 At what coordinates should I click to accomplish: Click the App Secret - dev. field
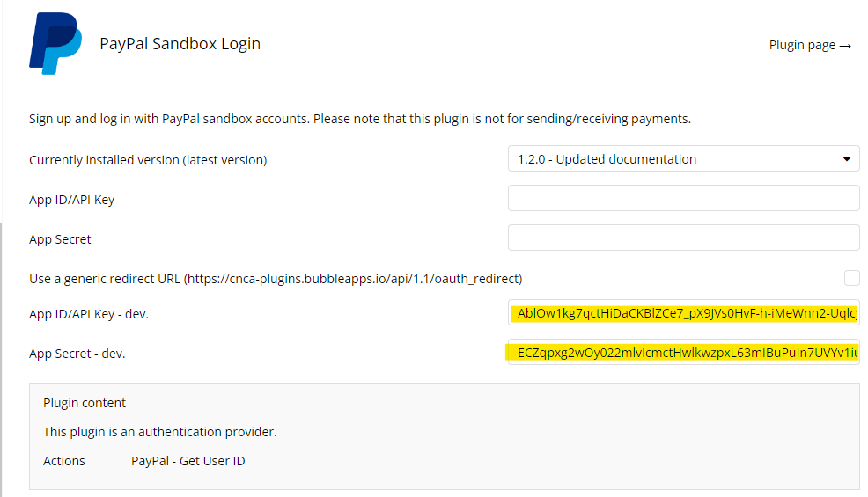[x=684, y=353]
